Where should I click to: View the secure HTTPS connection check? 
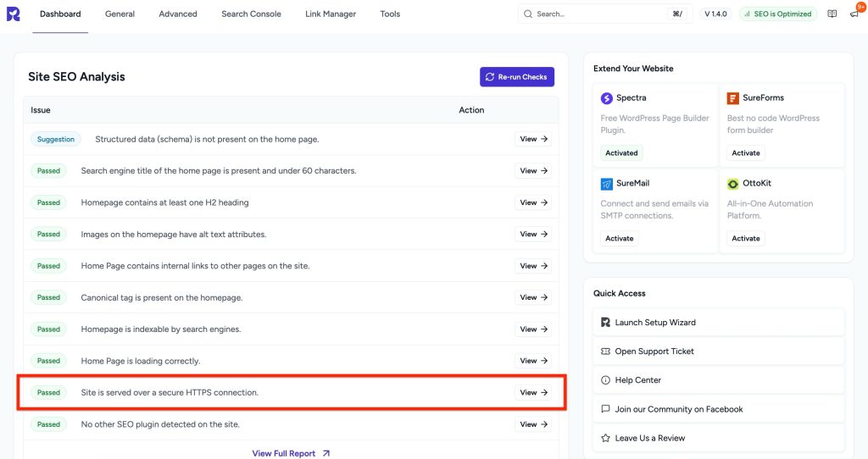tap(533, 393)
